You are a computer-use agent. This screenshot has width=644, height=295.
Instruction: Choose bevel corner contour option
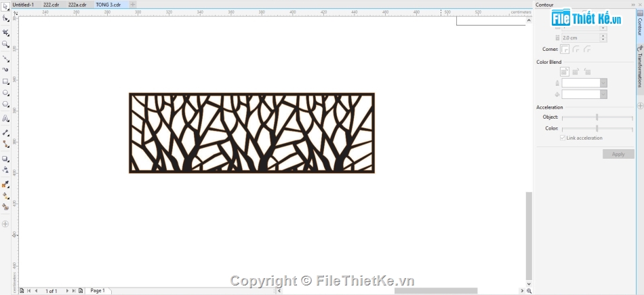click(x=587, y=49)
